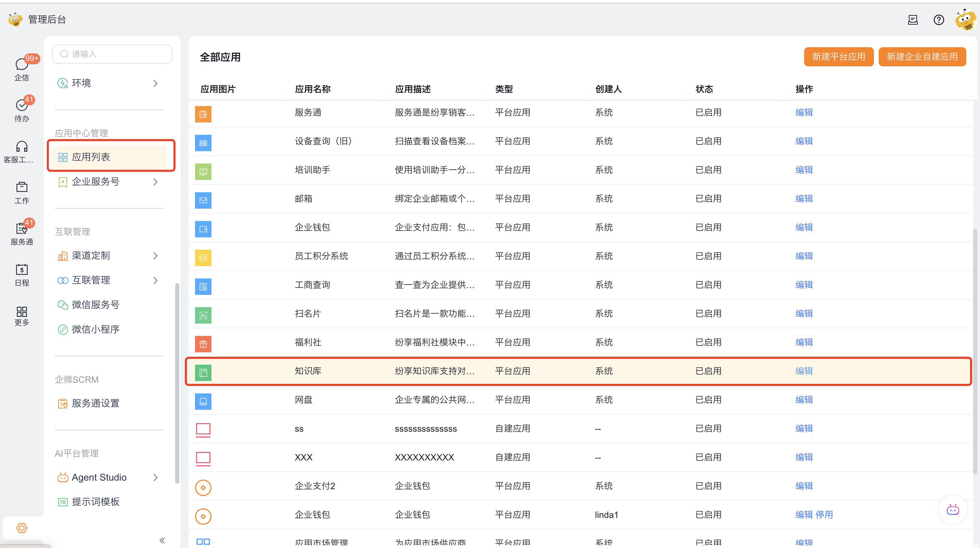Click the 培训助手 description text
The image size is (980, 548).
coord(435,170)
